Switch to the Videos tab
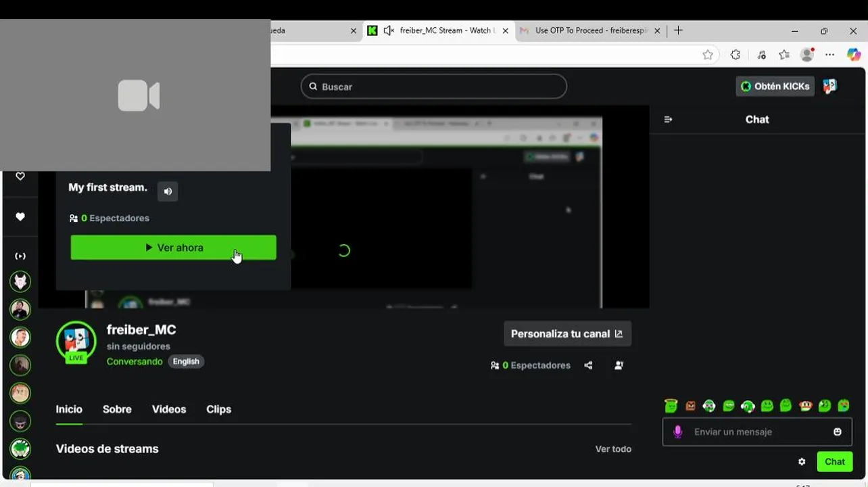 169,409
